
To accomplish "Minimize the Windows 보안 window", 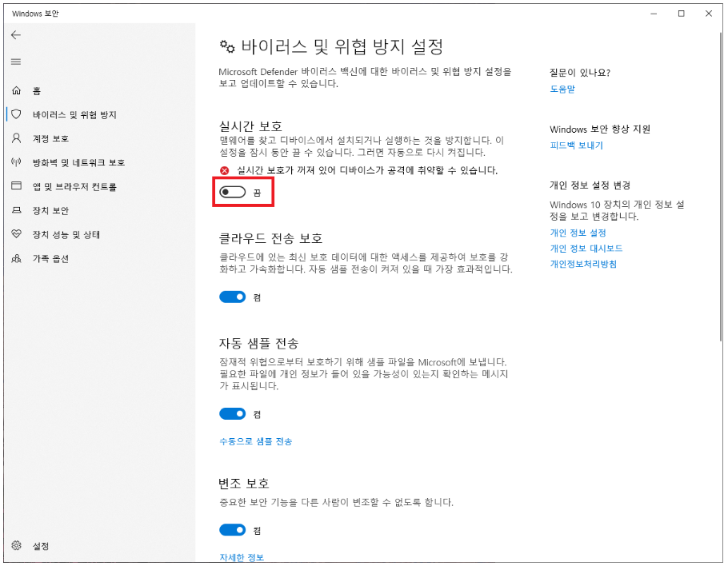I will 654,14.
